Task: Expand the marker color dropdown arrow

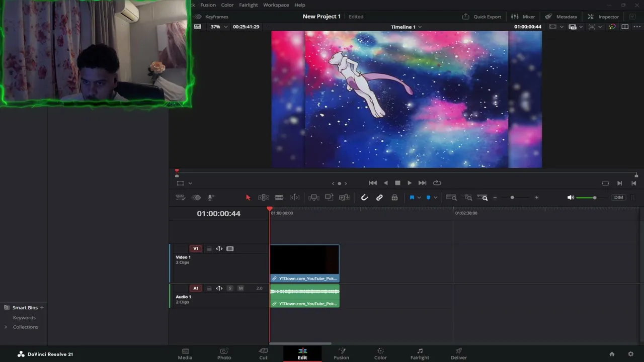Action: point(435,198)
